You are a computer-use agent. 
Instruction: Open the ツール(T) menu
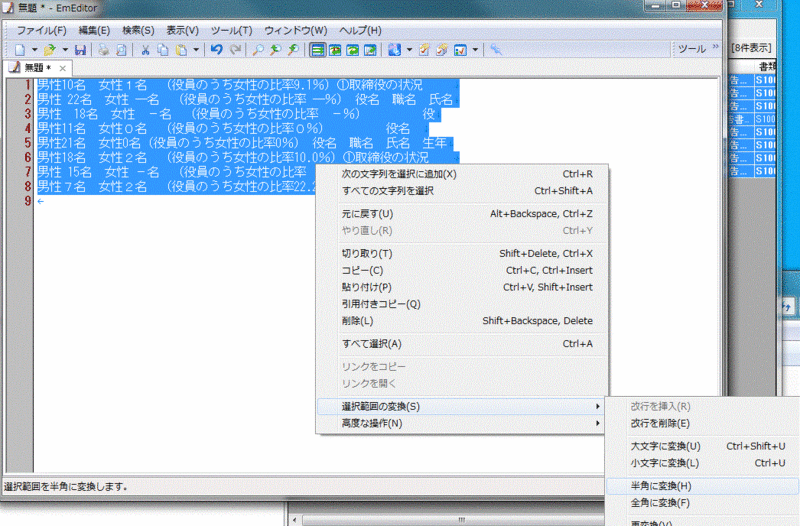tap(231, 31)
